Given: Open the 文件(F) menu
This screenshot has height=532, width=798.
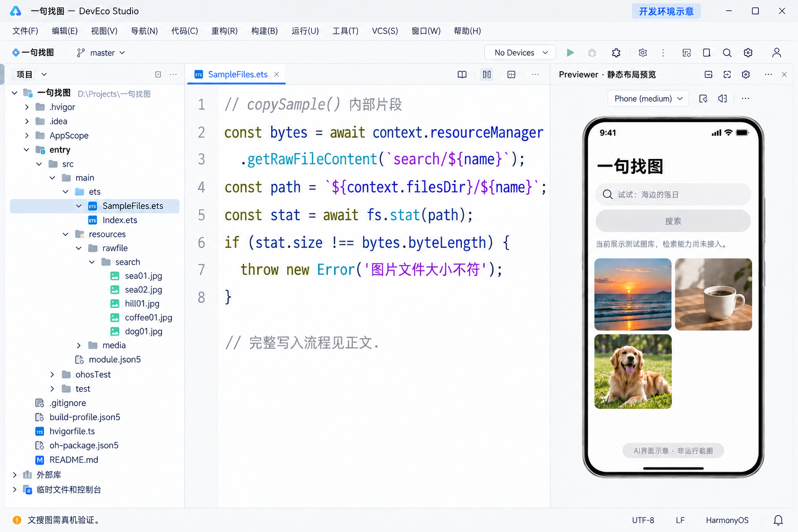Looking at the screenshot, I should tap(25, 31).
